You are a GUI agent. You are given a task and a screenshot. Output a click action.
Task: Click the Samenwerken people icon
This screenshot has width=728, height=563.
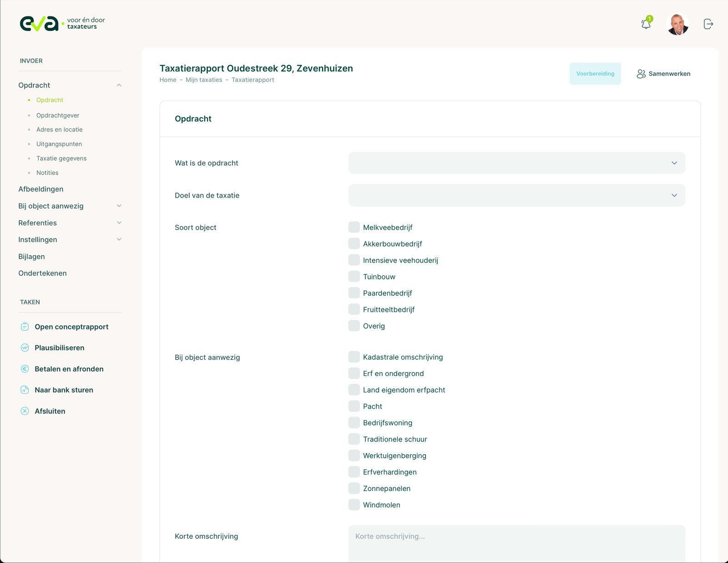point(641,74)
